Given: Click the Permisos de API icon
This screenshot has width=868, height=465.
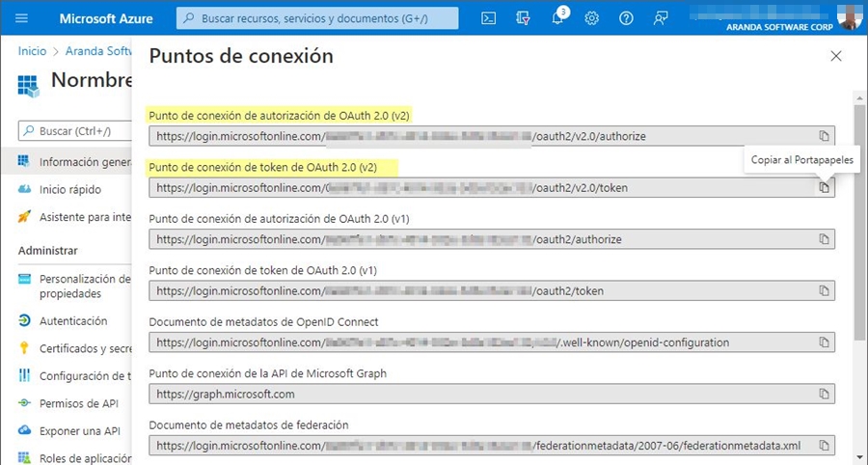Looking at the screenshot, I should 24,403.
